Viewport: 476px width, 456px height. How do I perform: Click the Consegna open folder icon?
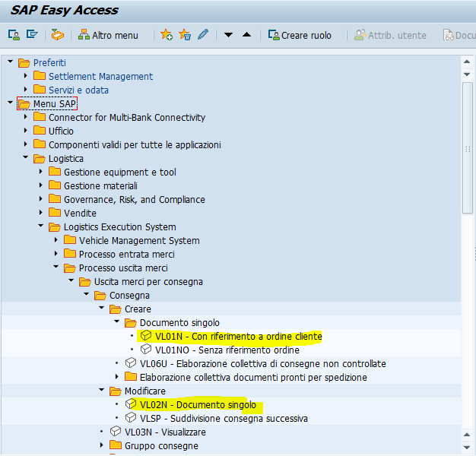click(x=100, y=295)
